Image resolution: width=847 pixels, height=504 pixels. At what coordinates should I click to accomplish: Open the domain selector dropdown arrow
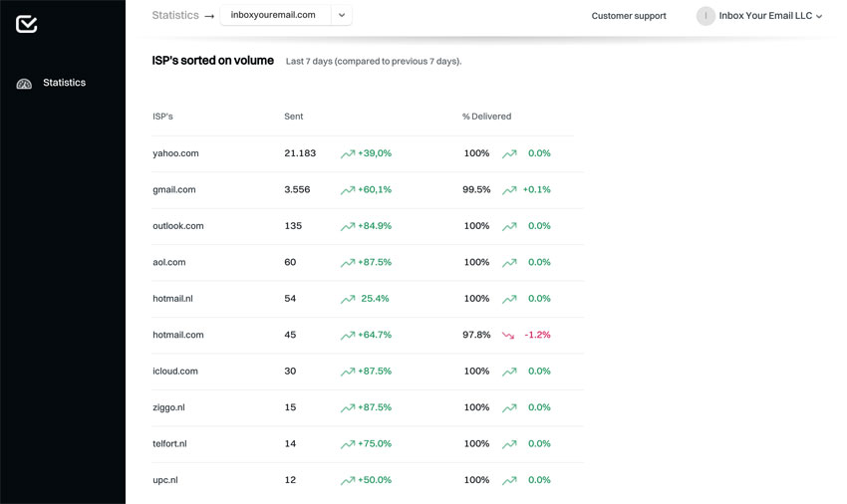click(342, 15)
